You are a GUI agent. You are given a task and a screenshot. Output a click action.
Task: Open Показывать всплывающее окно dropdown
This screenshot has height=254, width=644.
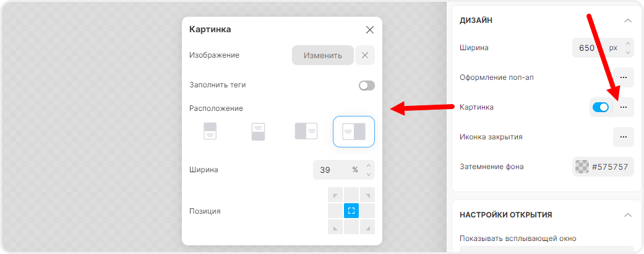(x=547, y=249)
